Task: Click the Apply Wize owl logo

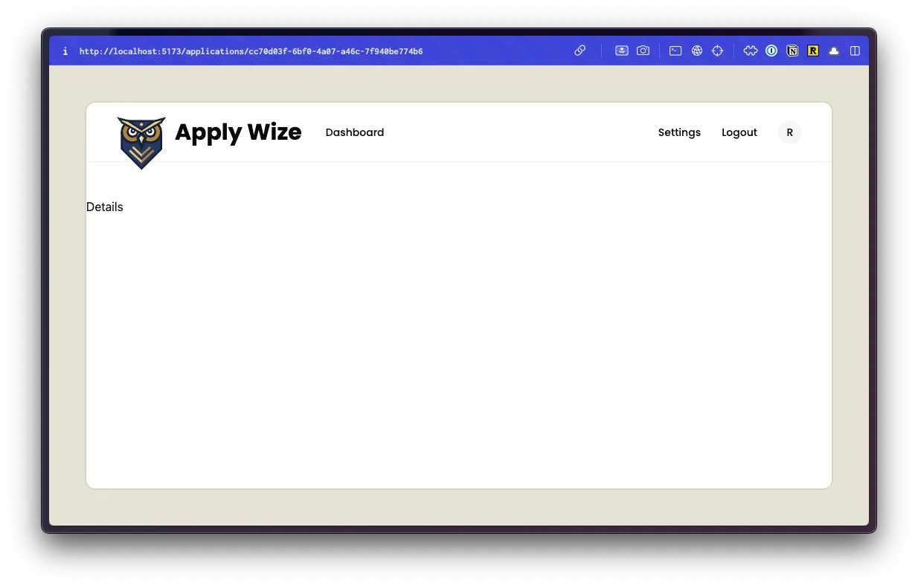Action: [x=141, y=142]
